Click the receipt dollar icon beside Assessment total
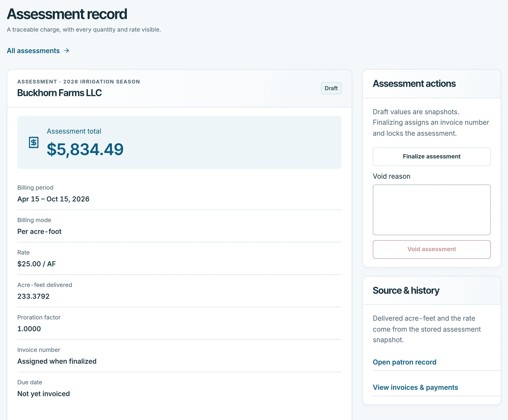508x420 pixels. point(34,142)
